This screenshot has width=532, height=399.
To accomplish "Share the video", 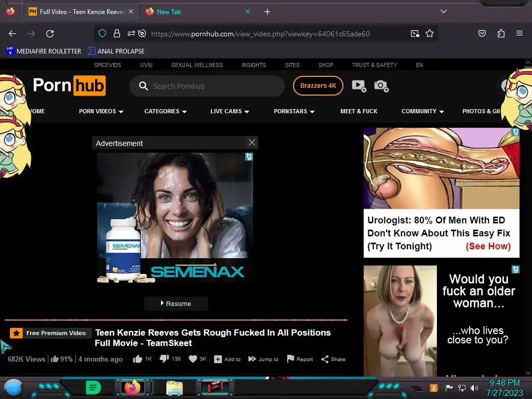I will pyautogui.click(x=334, y=359).
